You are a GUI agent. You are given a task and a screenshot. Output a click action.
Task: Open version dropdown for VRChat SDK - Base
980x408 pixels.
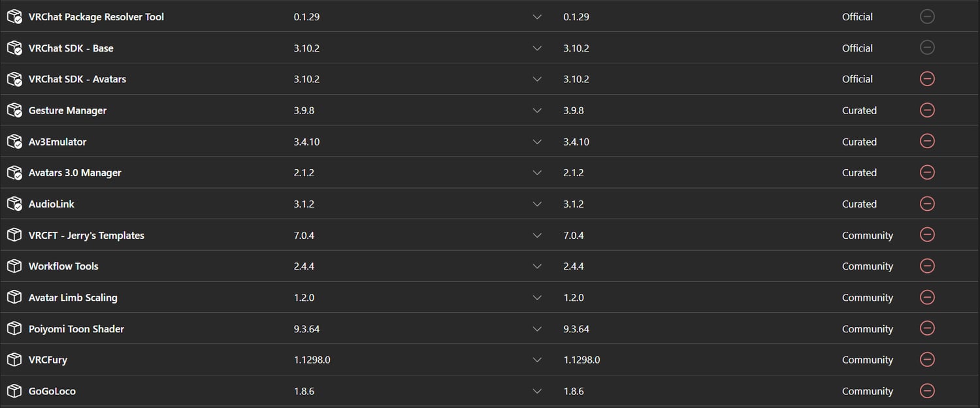537,48
